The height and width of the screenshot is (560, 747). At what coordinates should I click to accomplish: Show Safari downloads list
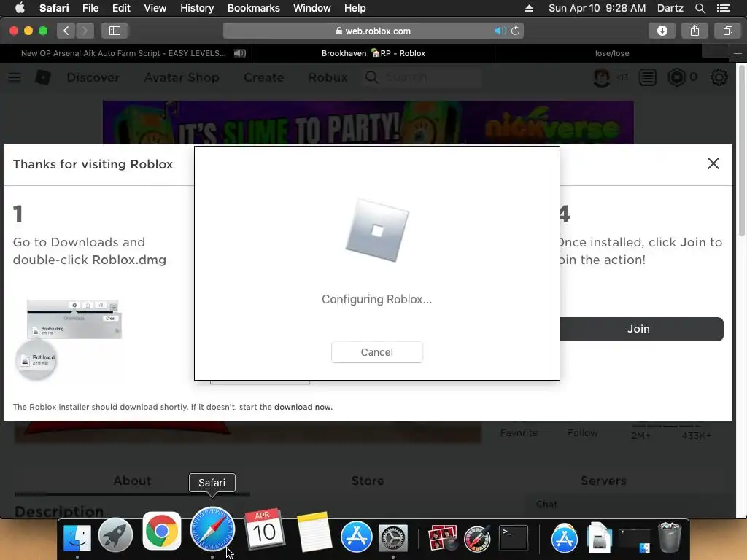click(662, 31)
